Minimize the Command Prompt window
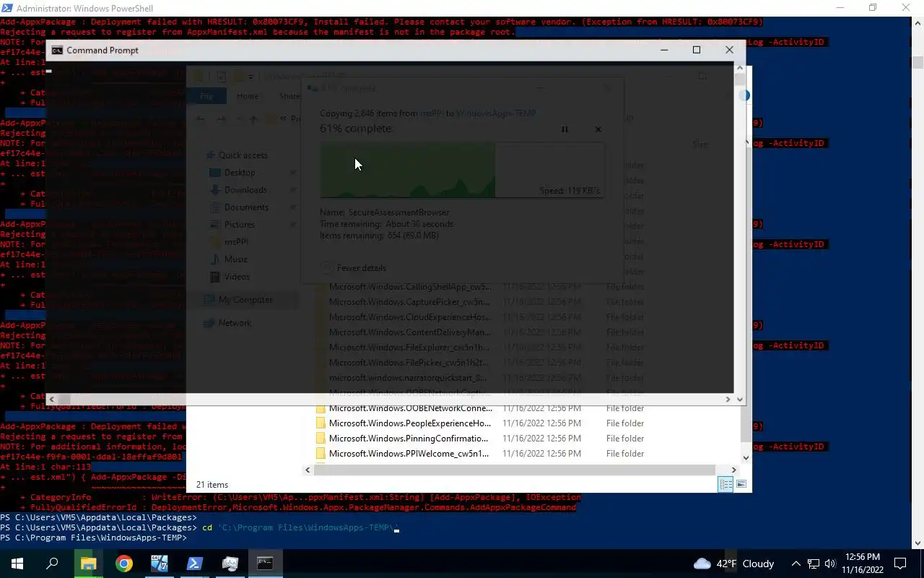This screenshot has height=578, width=924. (664, 50)
